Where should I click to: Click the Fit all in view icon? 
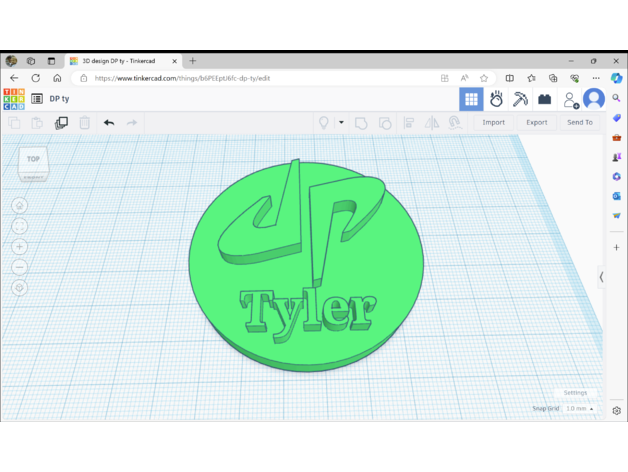point(20,226)
